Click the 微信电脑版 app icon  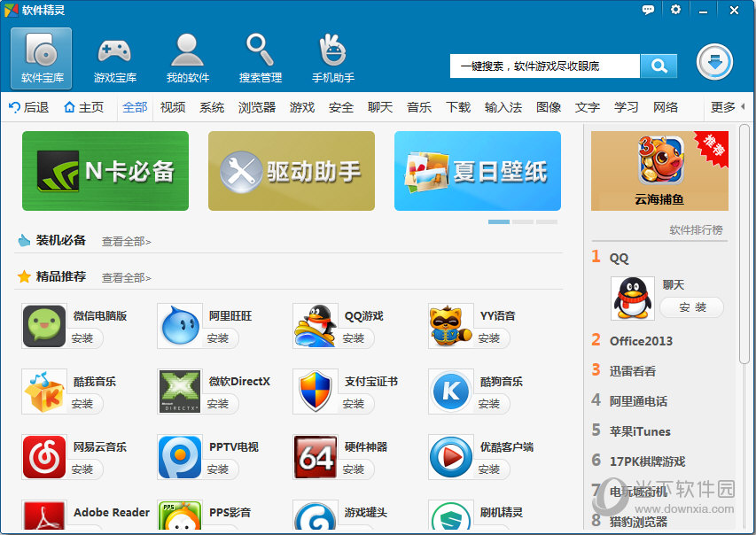[44, 326]
